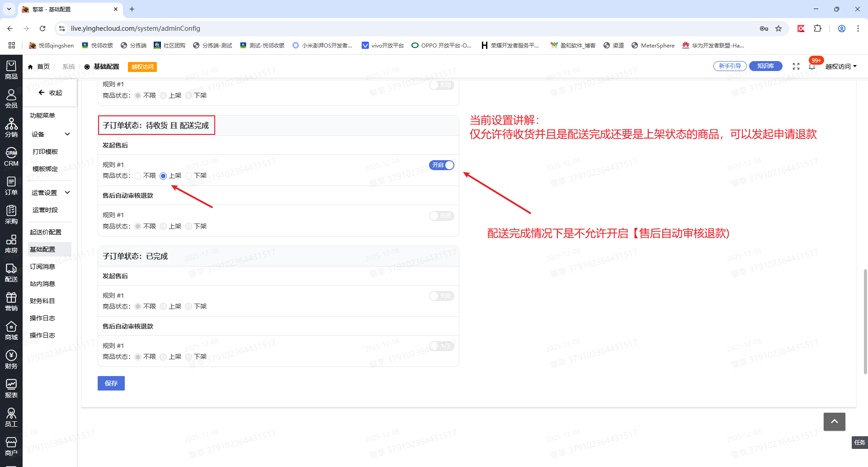
Task: Collapse the 运营设置 menu group
Action: (50, 193)
